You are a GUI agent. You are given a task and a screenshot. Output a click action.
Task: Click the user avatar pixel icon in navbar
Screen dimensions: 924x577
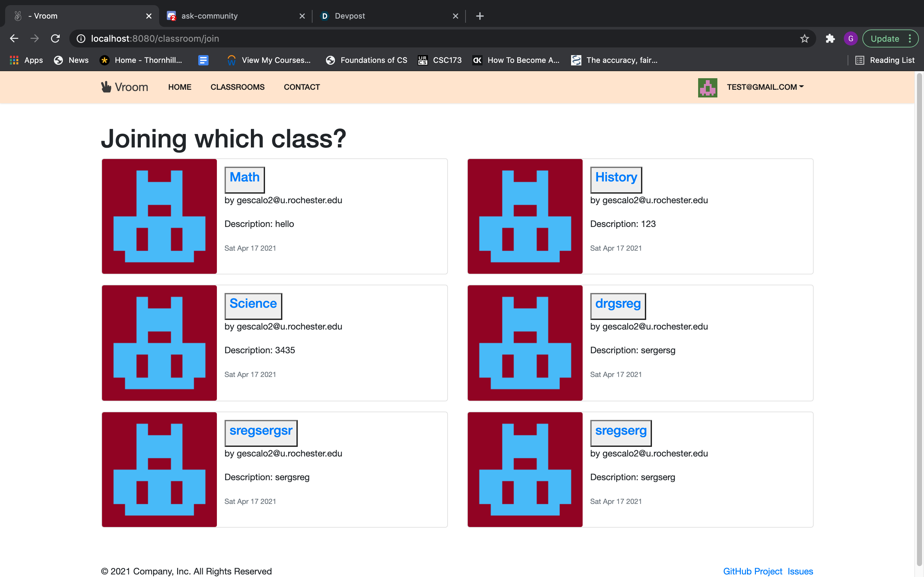click(707, 88)
